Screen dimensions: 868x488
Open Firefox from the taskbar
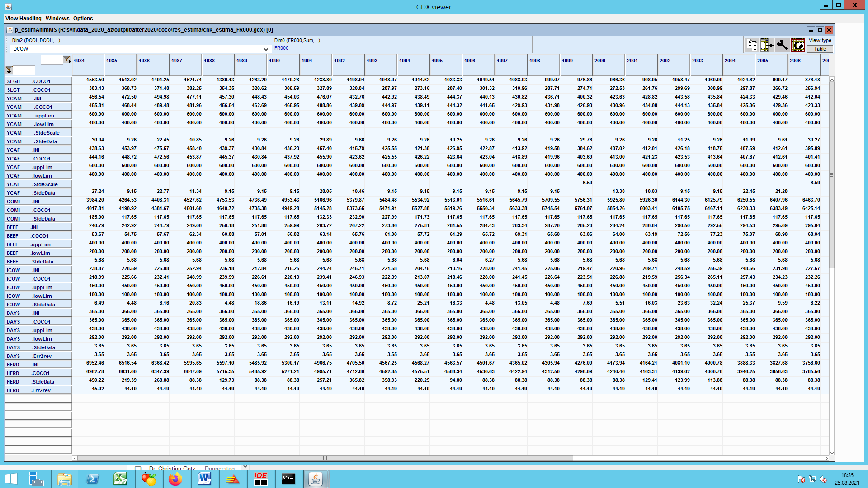point(176,479)
